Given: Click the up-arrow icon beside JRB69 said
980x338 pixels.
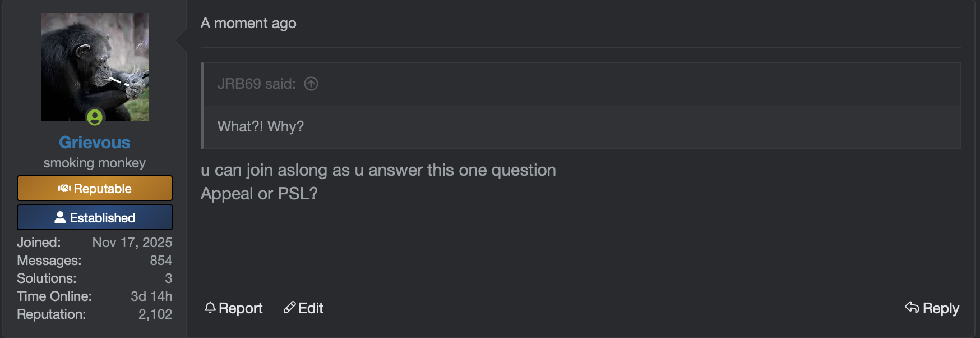Looking at the screenshot, I should (x=311, y=84).
